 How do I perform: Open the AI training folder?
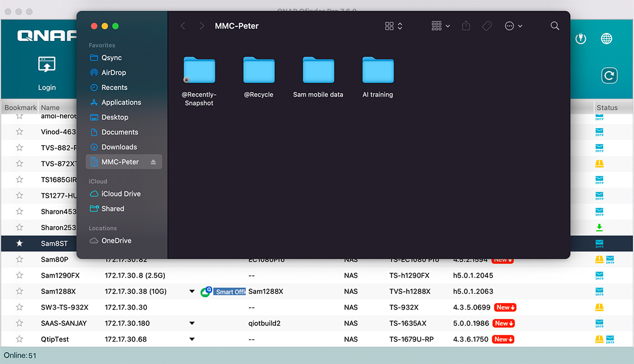pos(378,70)
